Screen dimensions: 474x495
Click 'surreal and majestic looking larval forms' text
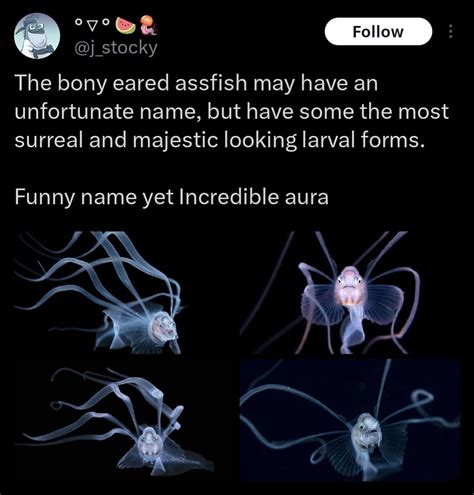pyautogui.click(x=220, y=140)
